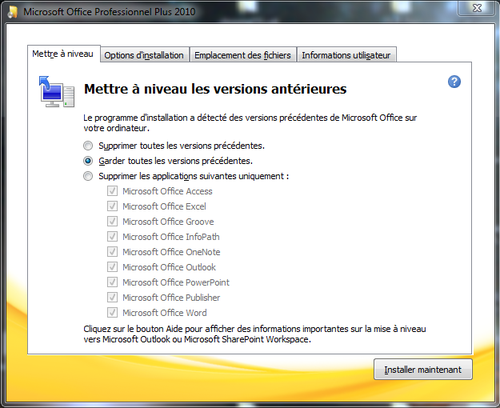The width and height of the screenshot is (500, 408).
Task: Click the computer upgrade icon beside the heading
Action: pyautogui.click(x=56, y=92)
